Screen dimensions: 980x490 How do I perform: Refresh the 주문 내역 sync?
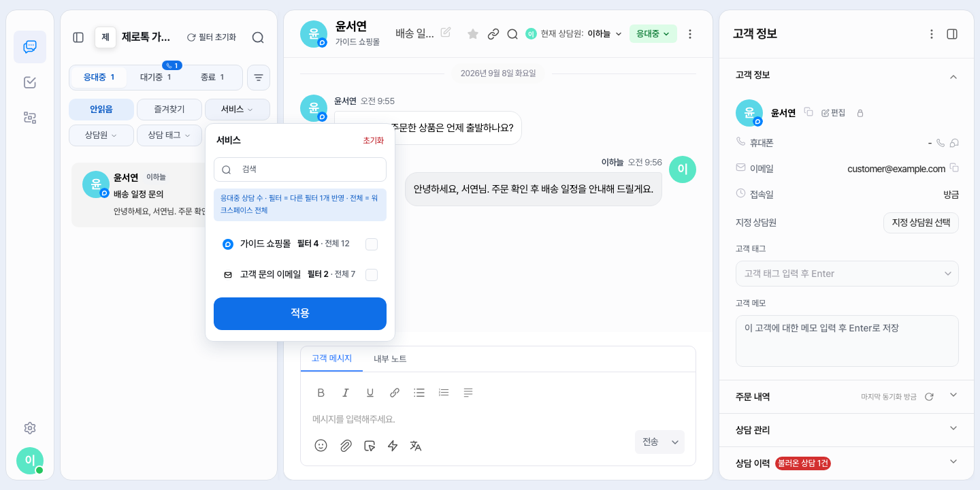(929, 396)
